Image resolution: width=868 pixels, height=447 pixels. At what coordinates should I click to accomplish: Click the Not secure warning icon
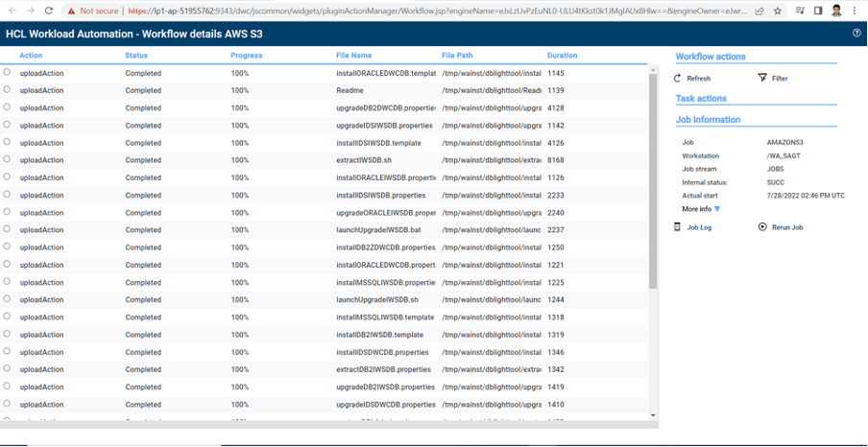(x=71, y=11)
